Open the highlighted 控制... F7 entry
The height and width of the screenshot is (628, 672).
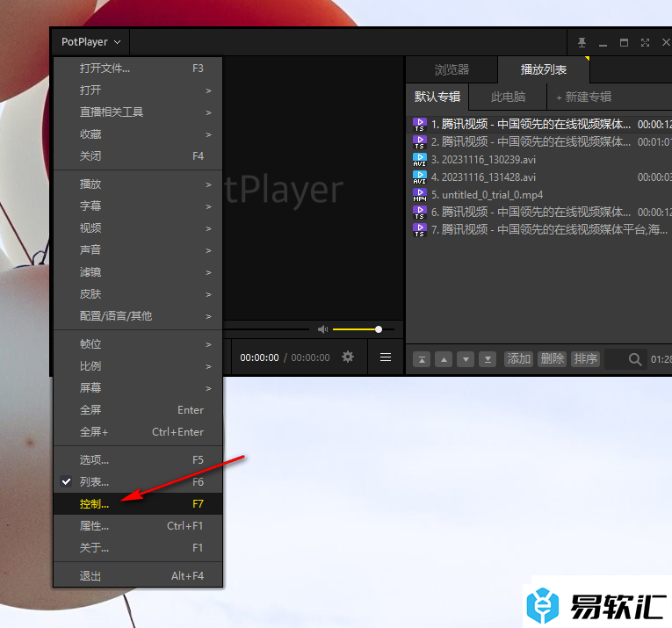(x=138, y=504)
